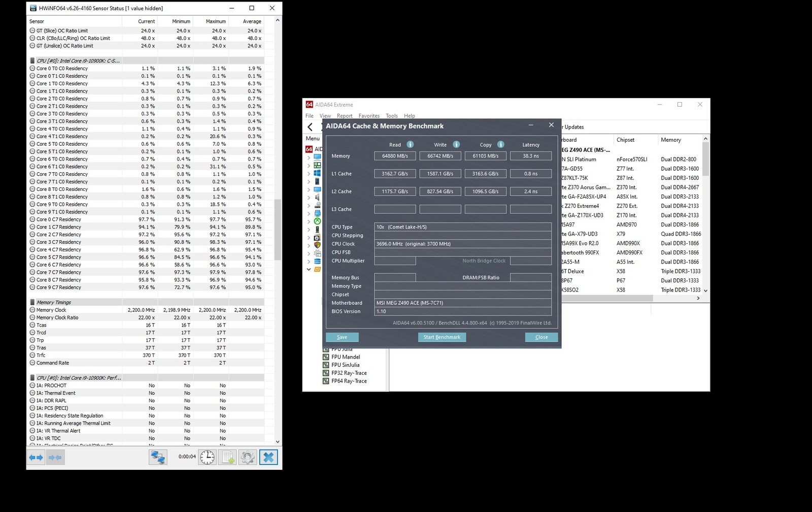Click Save in the benchmark dialog
Screen dimensions: 812x512
click(x=342, y=337)
